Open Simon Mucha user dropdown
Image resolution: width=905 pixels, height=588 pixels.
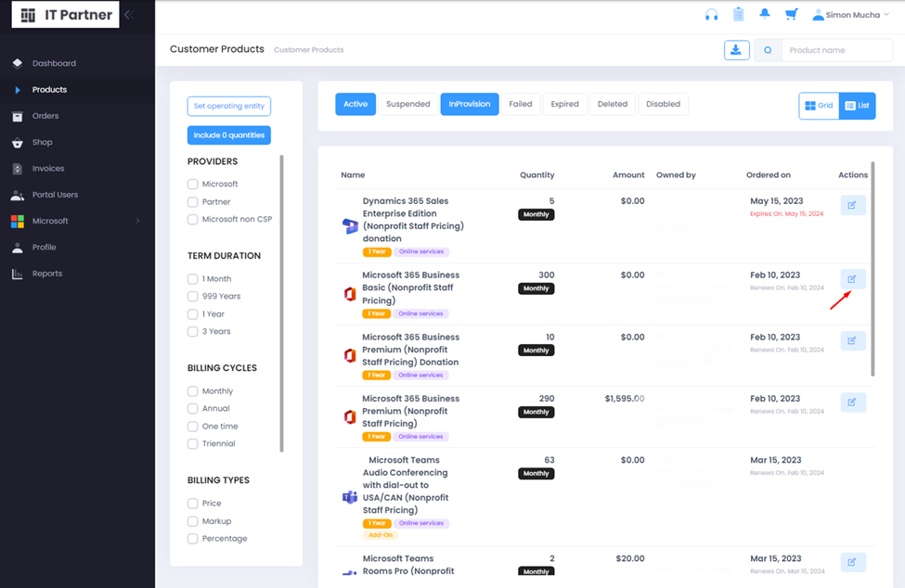click(851, 15)
